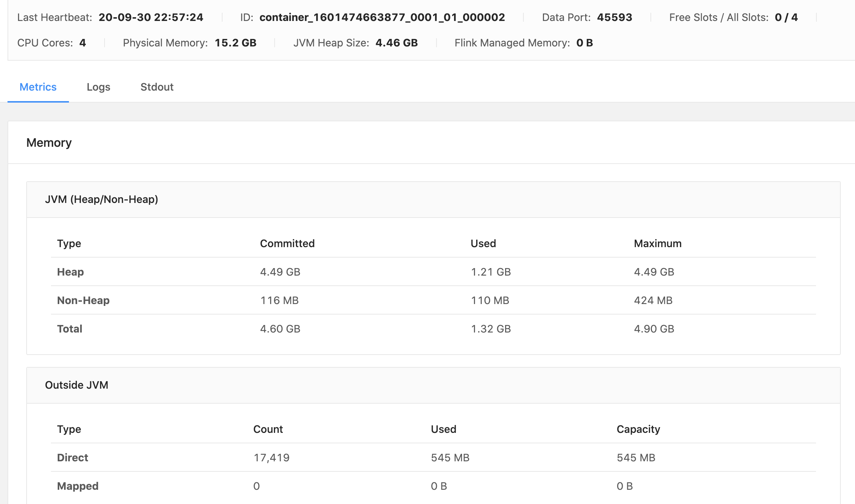Select the Heap row label
855x504 pixels.
coord(70,272)
